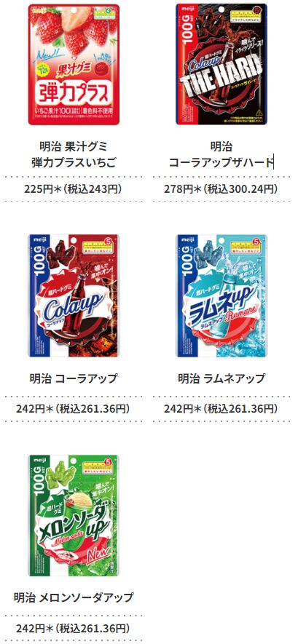
Task: Click the 弾力プラスいちご title line
Action: tap(74, 163)
